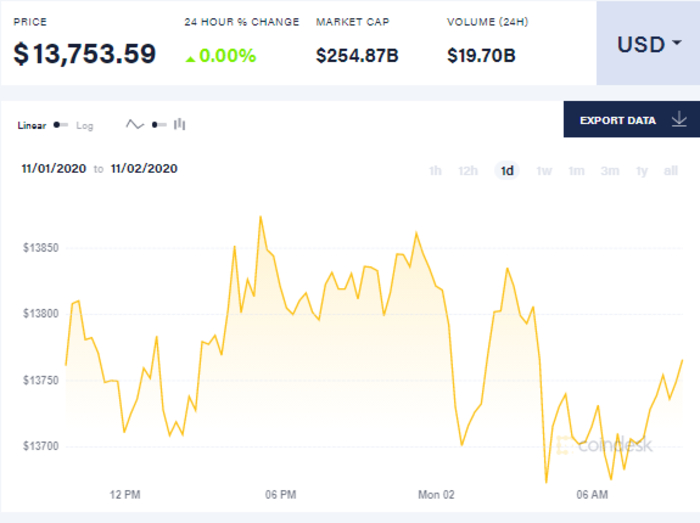Click the end date 11/02/2020

pos(144,168)
